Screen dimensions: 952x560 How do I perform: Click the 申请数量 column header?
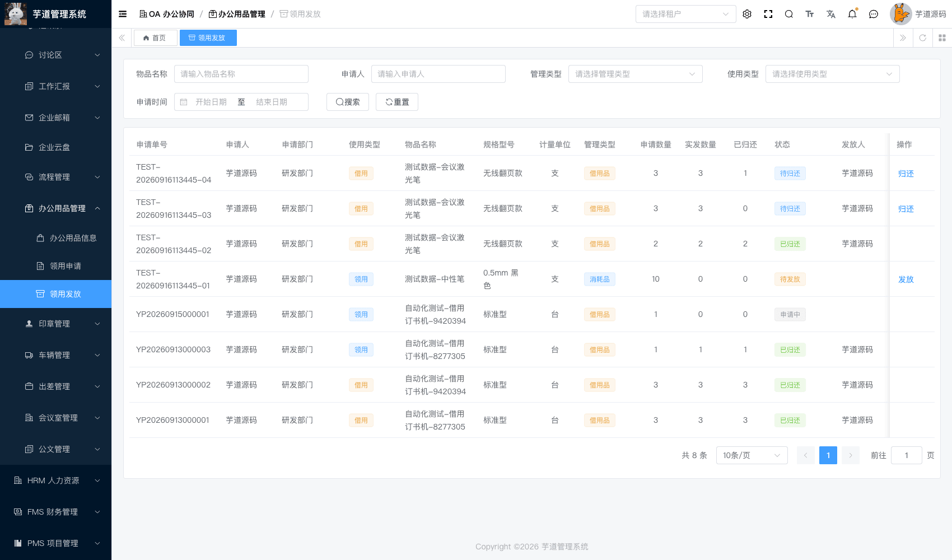[x=656, y=144]
